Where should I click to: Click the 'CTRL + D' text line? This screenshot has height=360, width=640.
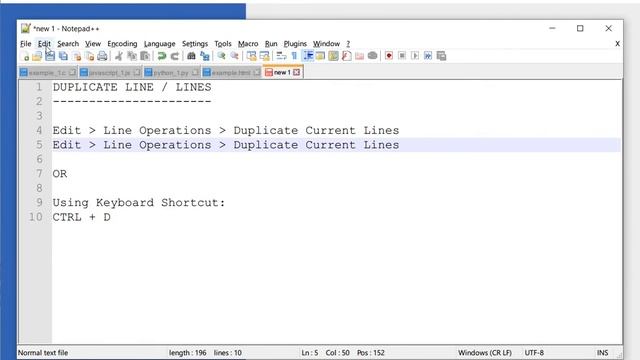tap(82, 217)
